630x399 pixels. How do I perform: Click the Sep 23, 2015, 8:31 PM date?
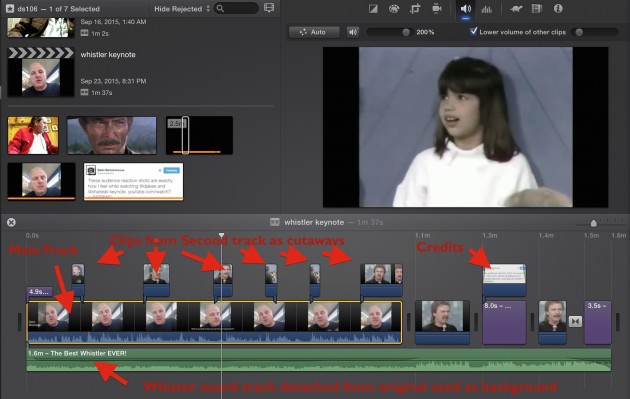coord(113,81)
